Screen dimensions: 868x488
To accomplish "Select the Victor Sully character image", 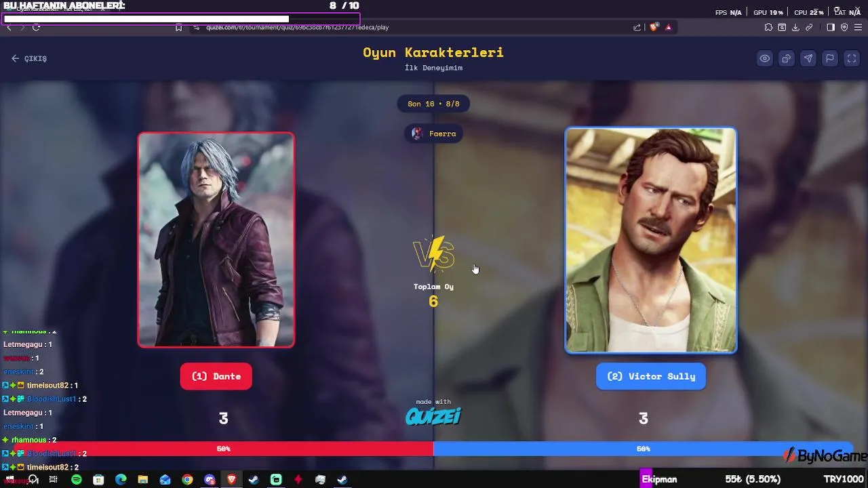I will tap(651, 240).
